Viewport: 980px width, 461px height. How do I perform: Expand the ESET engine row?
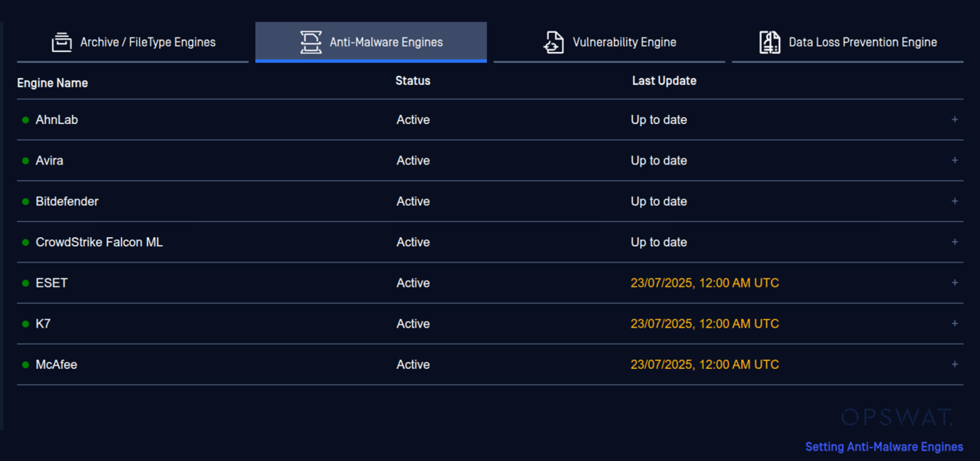coord(954,283)
